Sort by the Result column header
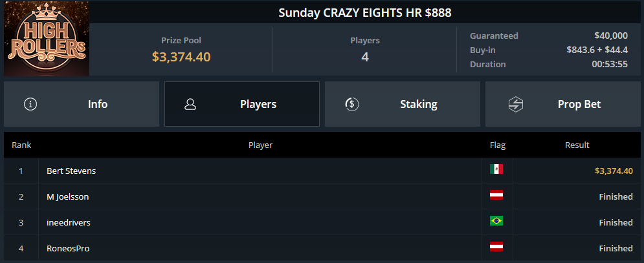 point(577,145)
